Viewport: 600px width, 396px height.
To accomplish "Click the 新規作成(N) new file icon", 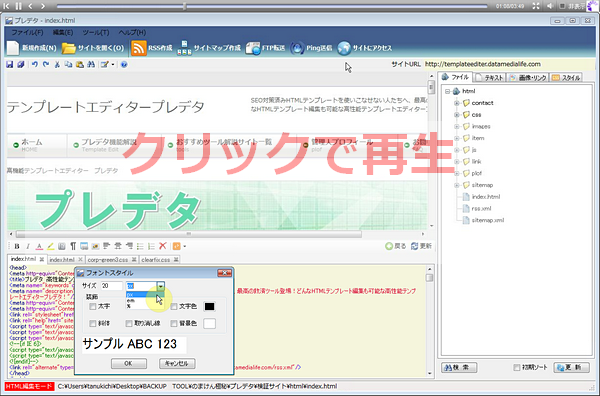I will pyautogui.click(x=13, y=48).
